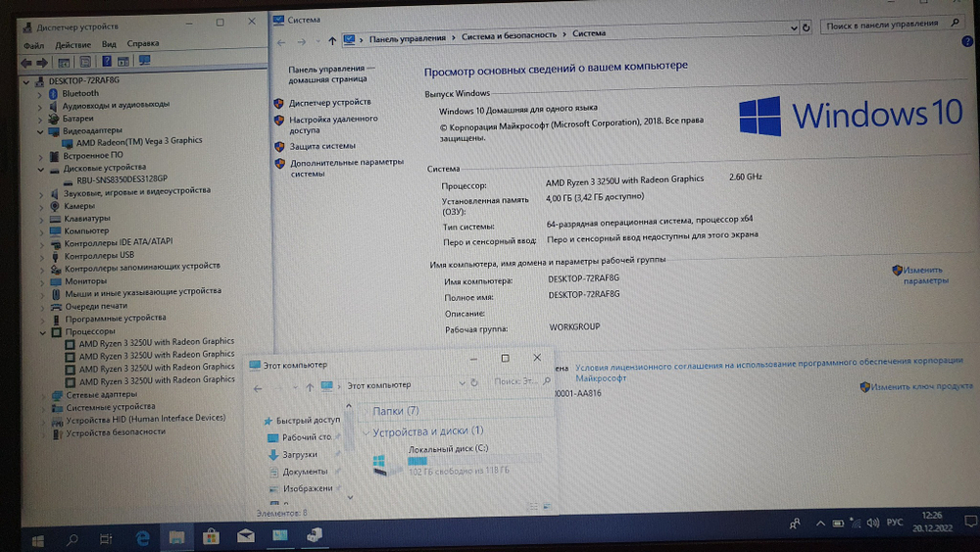The image size is (980, 552).
Task: Open the Mail app from the taskbar
Action: (246, 536)
